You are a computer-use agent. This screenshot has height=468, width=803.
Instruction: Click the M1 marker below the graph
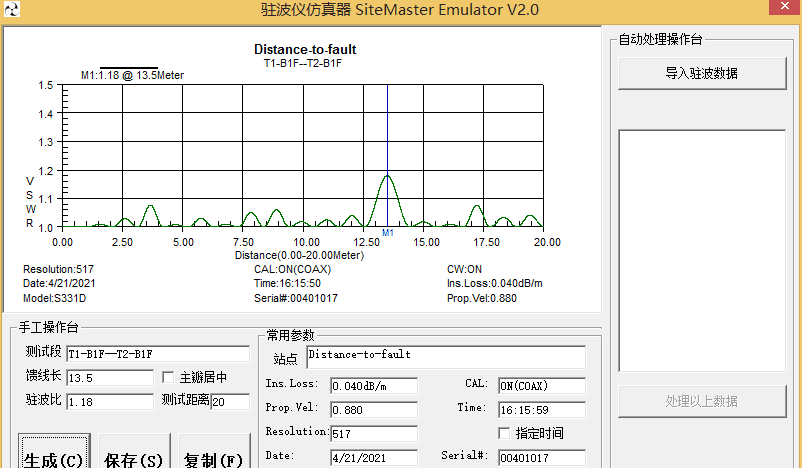[388, 234]
